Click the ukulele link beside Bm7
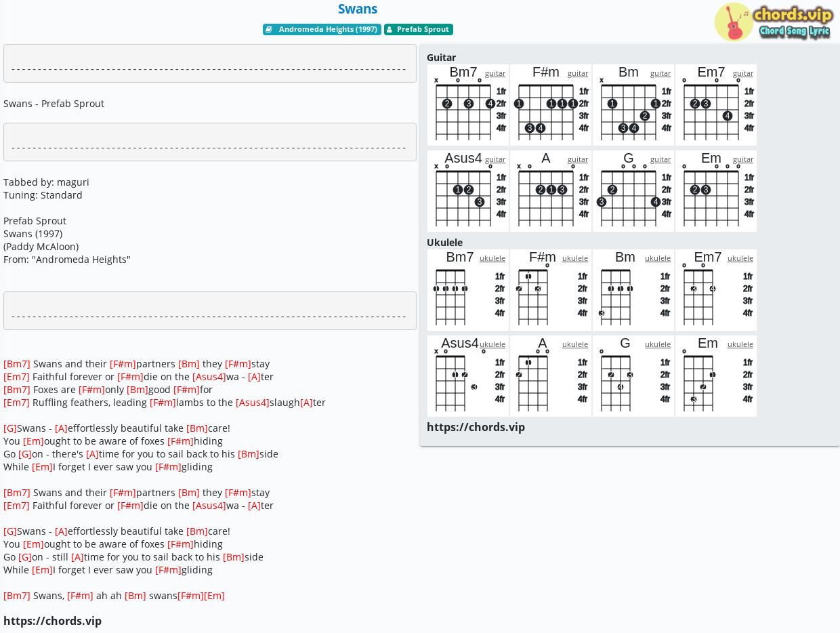Viewport: 840px width, 633px height. click(492, 258)
